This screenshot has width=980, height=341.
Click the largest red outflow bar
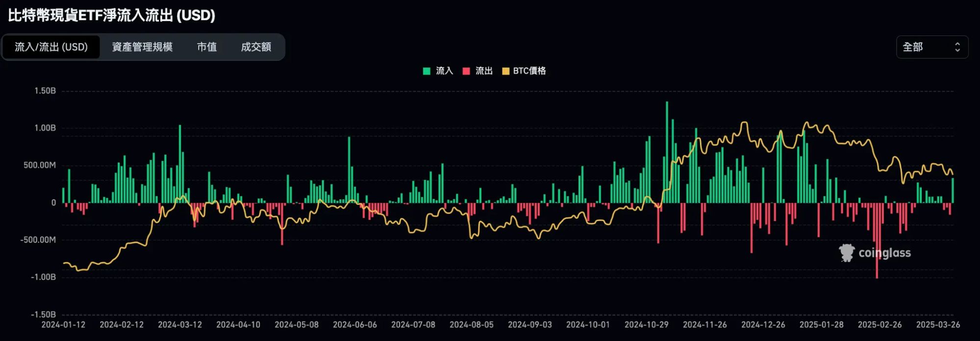click(x=877, y=240)
